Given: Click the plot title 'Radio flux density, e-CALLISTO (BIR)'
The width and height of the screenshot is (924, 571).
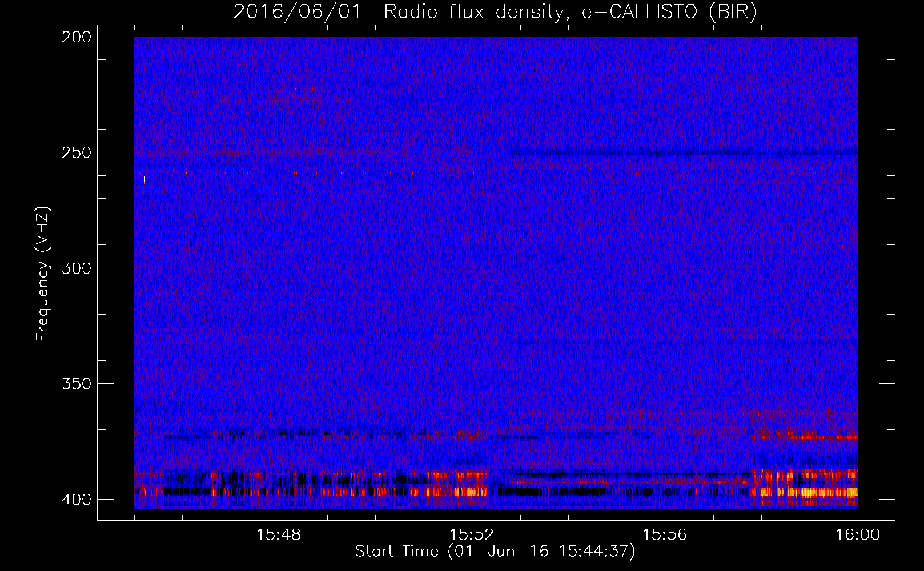Looking at the screenshot, I should pyautogui.click(x=570, y=11).
